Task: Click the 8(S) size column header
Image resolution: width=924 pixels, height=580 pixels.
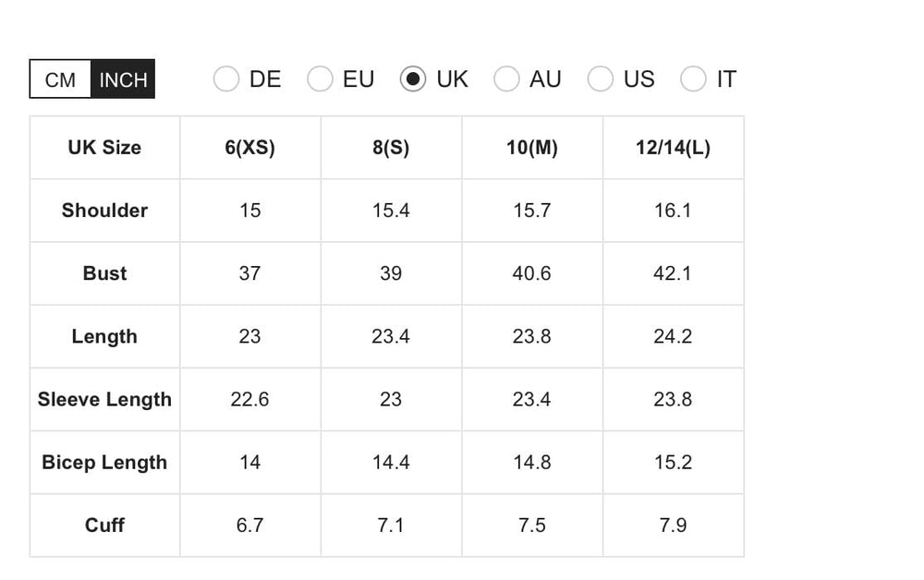Action: pos(391,148)
